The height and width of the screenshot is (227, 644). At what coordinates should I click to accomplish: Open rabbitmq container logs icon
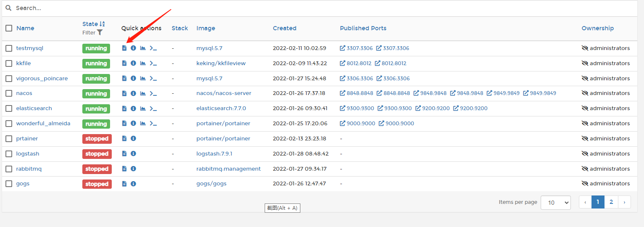coord(124,169)
